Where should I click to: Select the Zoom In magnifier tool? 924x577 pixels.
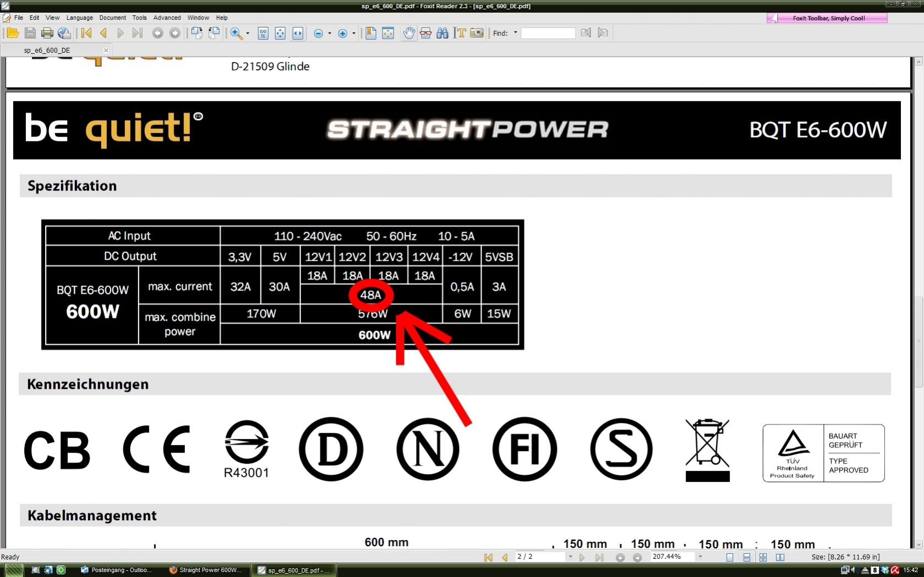pos(236,34)
